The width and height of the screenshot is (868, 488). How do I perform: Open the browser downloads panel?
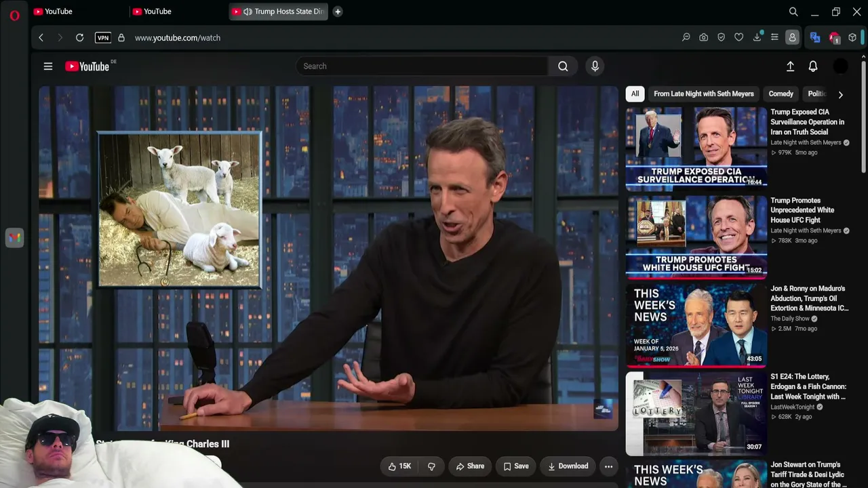tap(757, 38)
